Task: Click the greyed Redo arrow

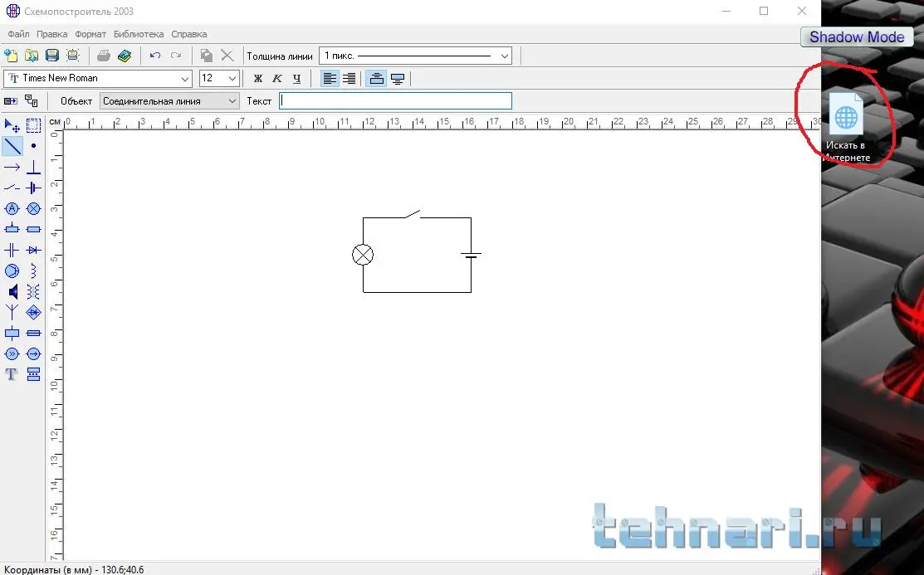Action: pyautogui.click(x=176, y=56)
